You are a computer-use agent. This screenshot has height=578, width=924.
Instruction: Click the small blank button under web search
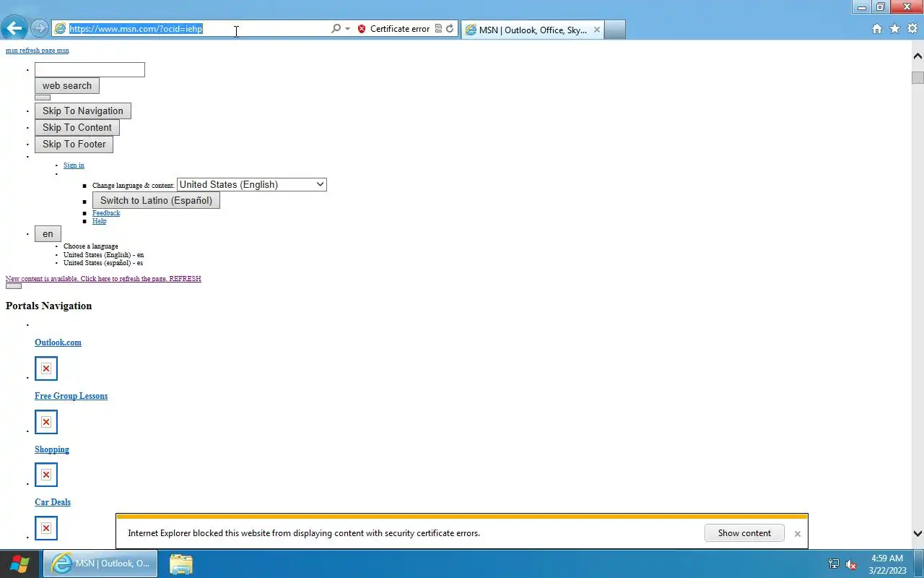[43, 98]
